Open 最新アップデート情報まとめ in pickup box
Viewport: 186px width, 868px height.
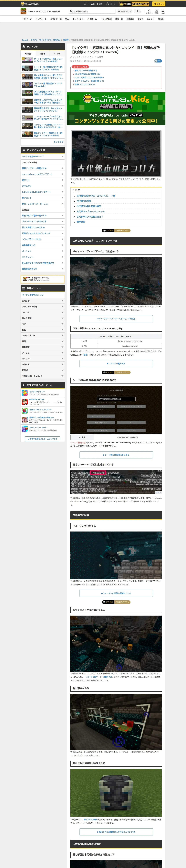86,70
